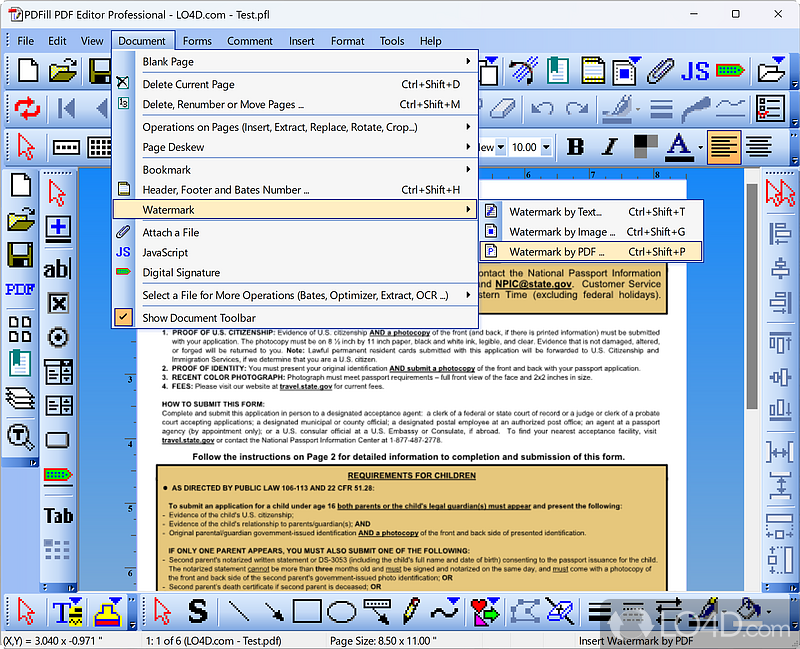
Task: Click the paperclip attach file icon
Action: click(x=660, y=71)
